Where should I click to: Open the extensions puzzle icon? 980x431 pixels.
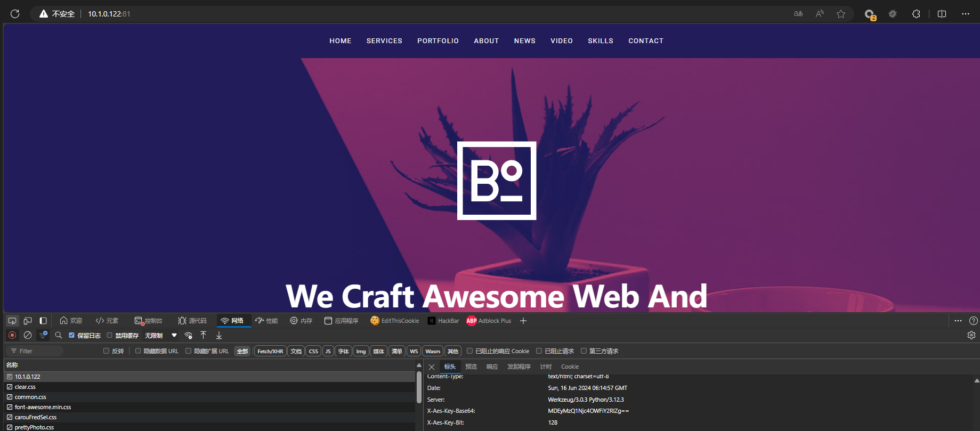point(916,14)
